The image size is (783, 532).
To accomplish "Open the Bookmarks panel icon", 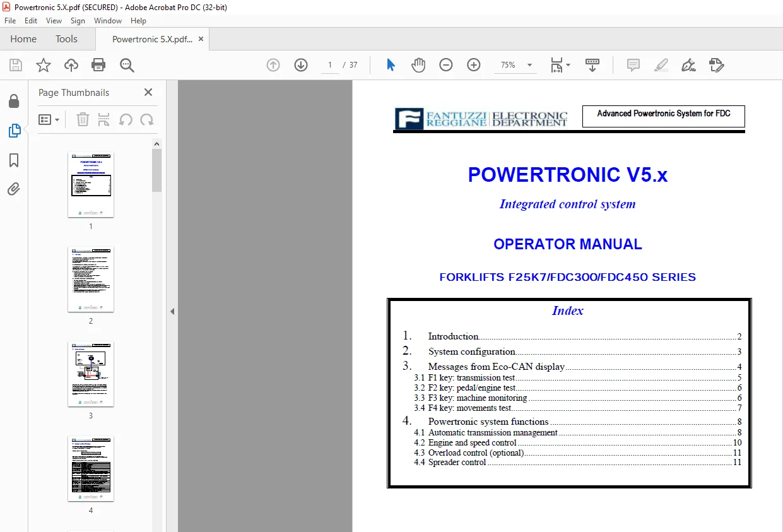I will click(x=14, y=160).
